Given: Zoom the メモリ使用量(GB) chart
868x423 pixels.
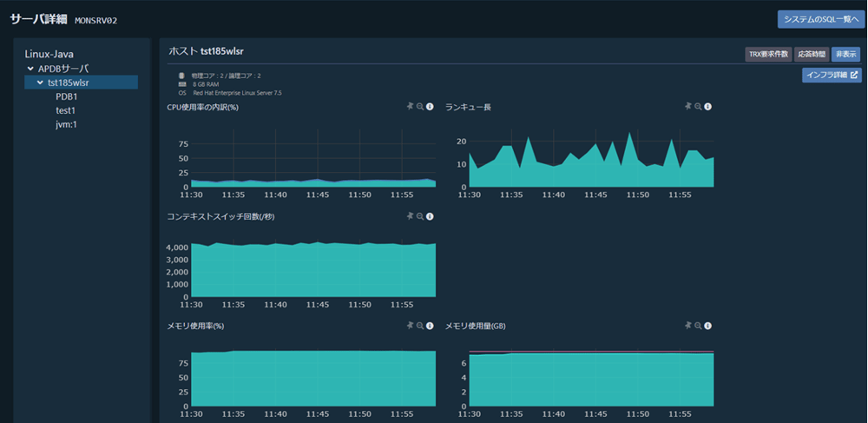Looking at the screenshot, I should pyautogui.click(x=698, y=326).
